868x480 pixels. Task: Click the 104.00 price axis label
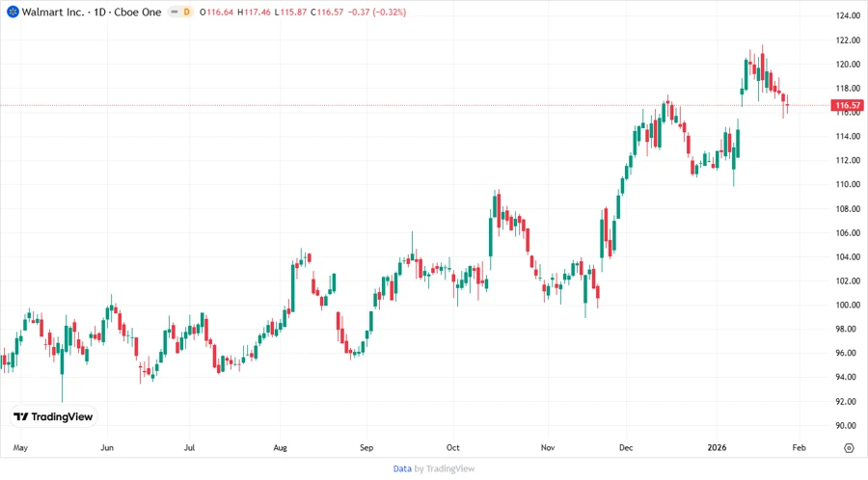click(x=848, y=256)
